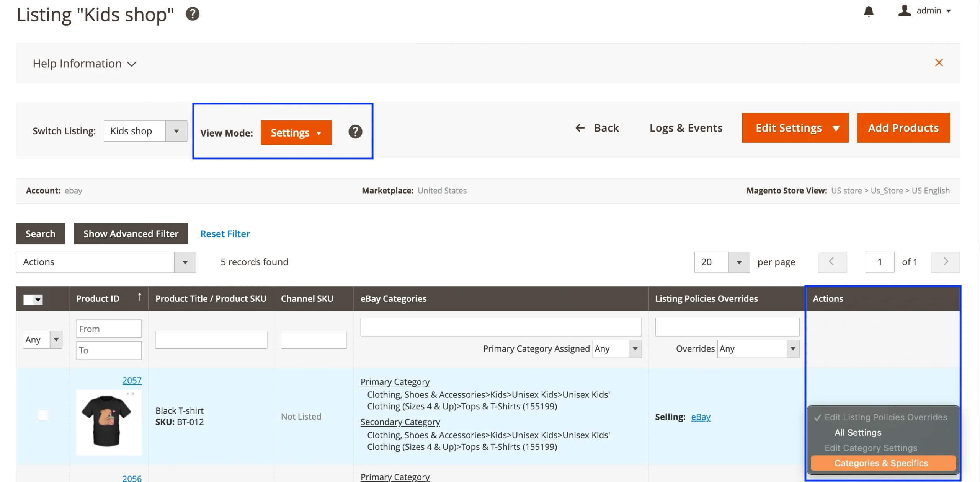The height and width of the screenshot is (482, 980).
Task: Click Reset Filter link
Action: pyautogui.click(x=225, y=234)
